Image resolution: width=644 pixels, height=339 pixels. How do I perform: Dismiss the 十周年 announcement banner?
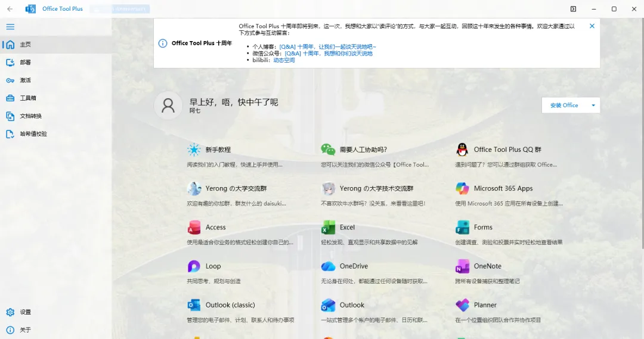[592, 26]
